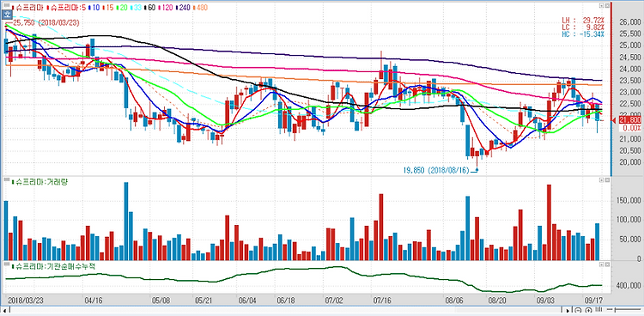Click the scroll-right arrow below the chart
Image resolution: width=644 pixels, height=316 pixels.
click(x=568, y=311)
